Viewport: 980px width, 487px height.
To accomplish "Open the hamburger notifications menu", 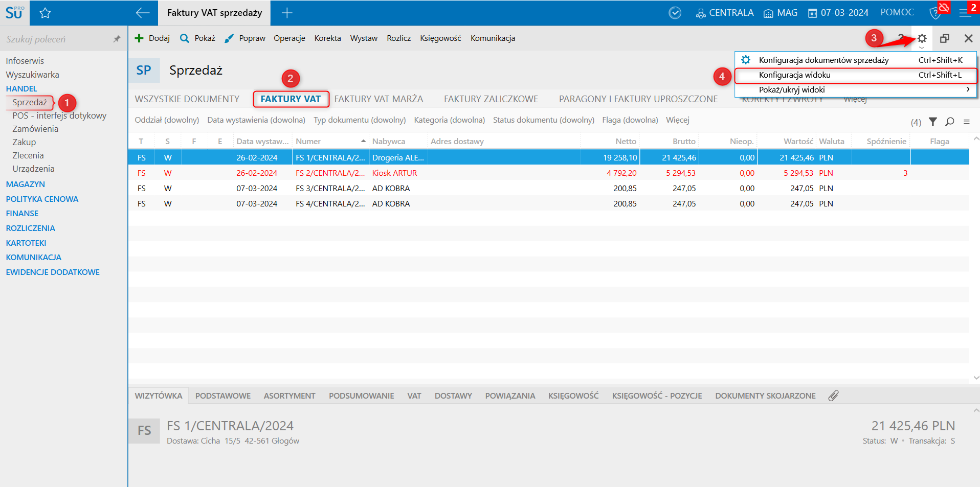I will pos(966,13).
